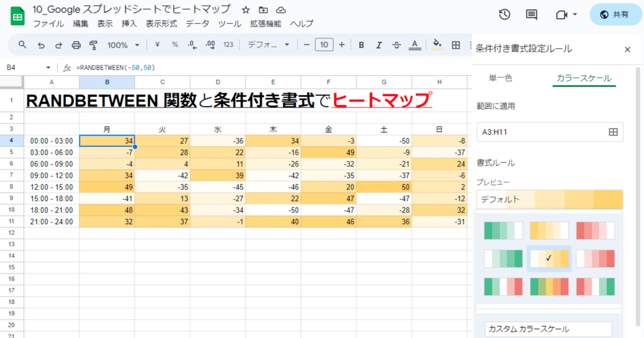Open the comments icon in the header
This screenshot has width=644, height=338.
coord(531,15)
